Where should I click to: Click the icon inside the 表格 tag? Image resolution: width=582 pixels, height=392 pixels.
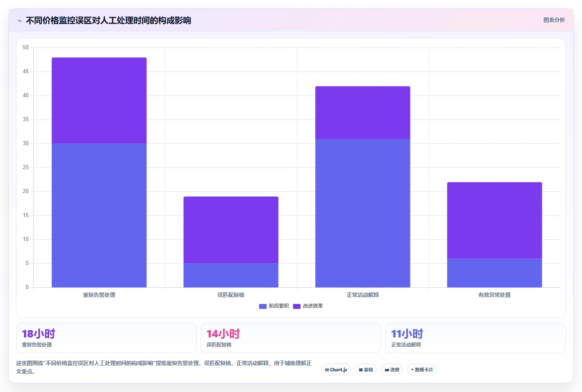point(361,370)
